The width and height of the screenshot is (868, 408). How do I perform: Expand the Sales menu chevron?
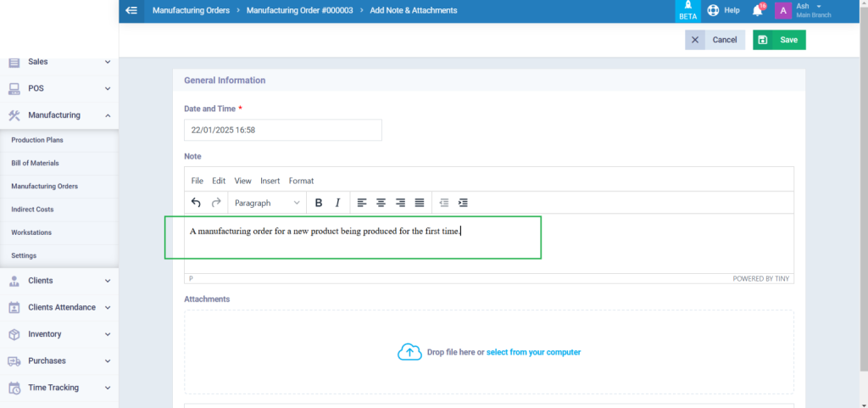click(x=108, y=62)
